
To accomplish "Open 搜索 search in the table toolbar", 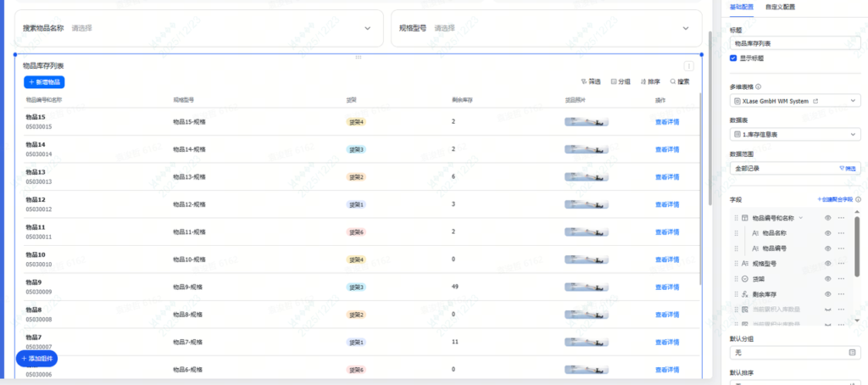I will pos(679,81).
